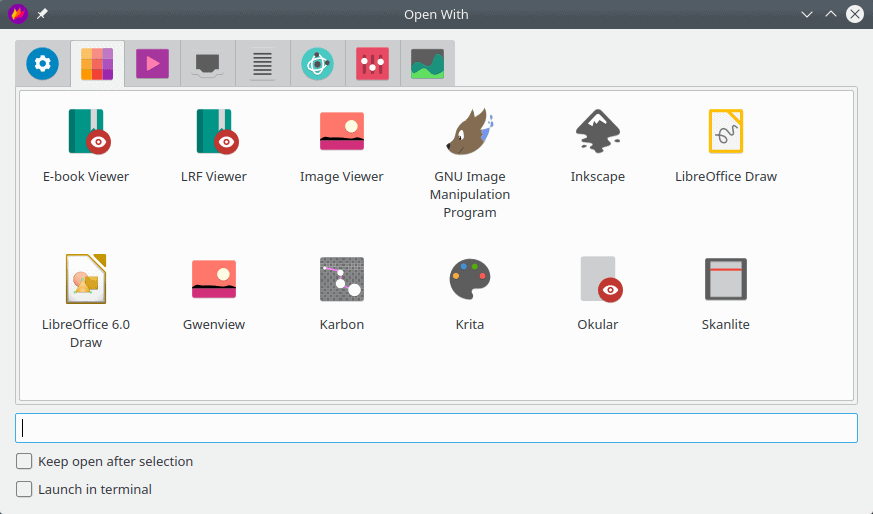Open the science atom category tab
Image resolution: width=873 pixels, height=514 pixels.
pos(317,63)
